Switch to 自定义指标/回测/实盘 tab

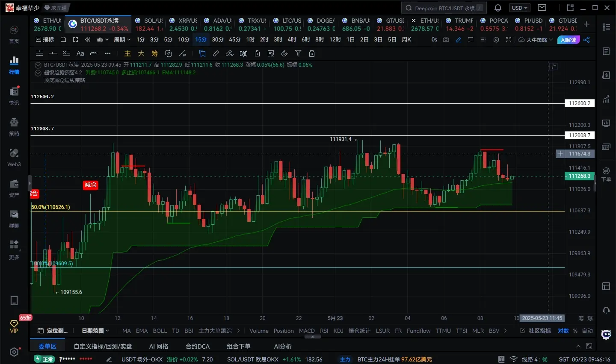tap(103, 346)
